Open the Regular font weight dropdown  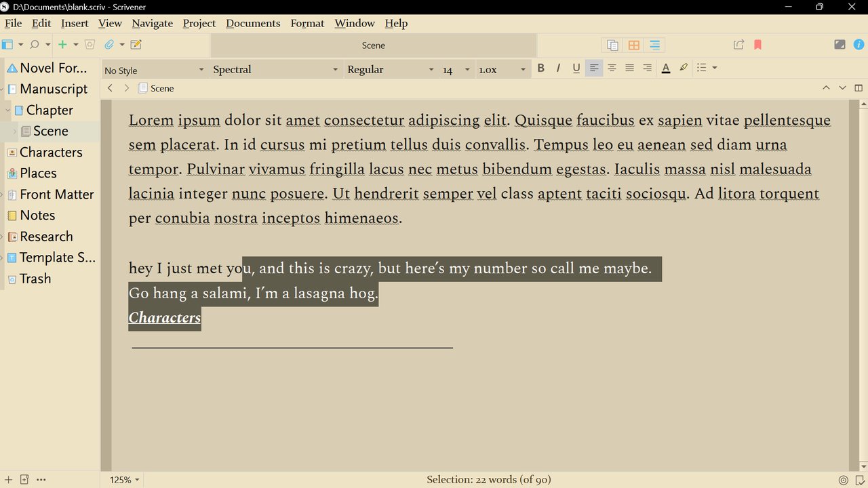click(x=391, y=70)
